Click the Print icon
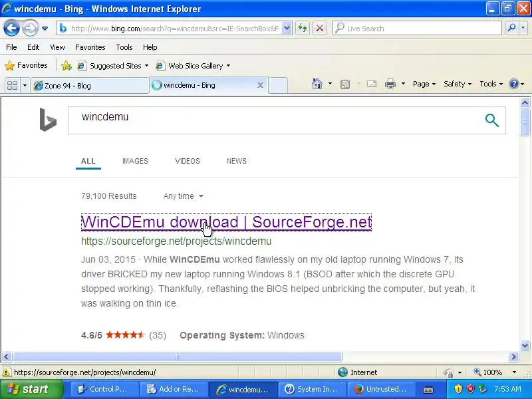This screenshot has width=532, height=399. coord(390,84)
